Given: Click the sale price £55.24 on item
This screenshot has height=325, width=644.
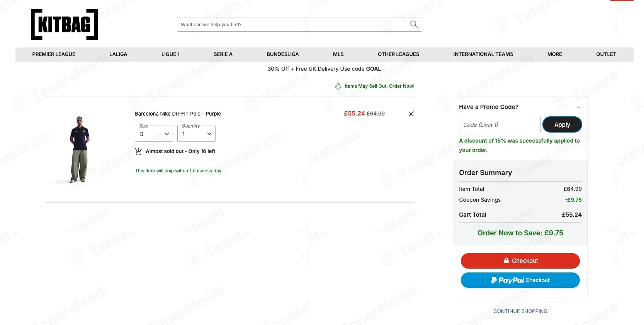Looking at the screenshot, I should pyautogui.click(x=354, y=113).
